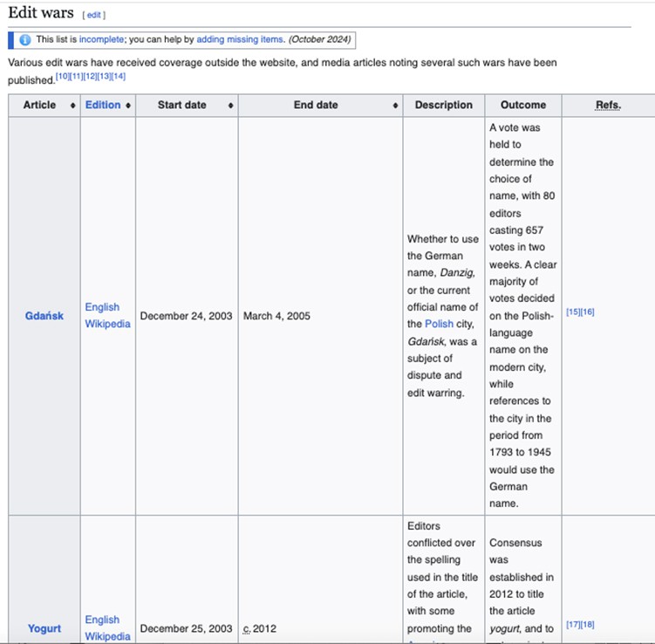The image size is (655, 644).
Task: Open the "adding missing items" link
Action: (240, 40)
